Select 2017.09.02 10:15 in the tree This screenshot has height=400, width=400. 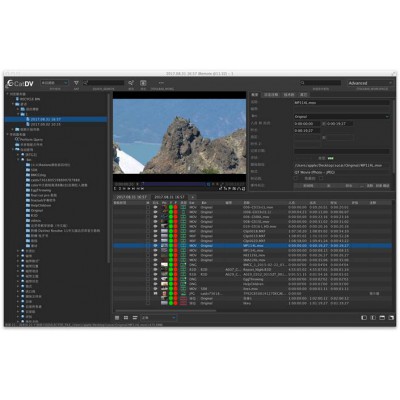click(46, 124)
